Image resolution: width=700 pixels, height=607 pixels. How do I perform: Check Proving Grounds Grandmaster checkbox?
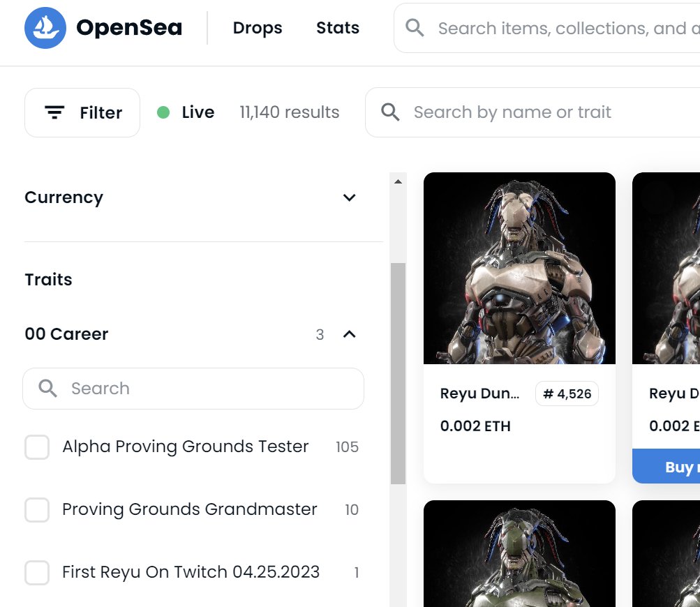tap(36, 510)
